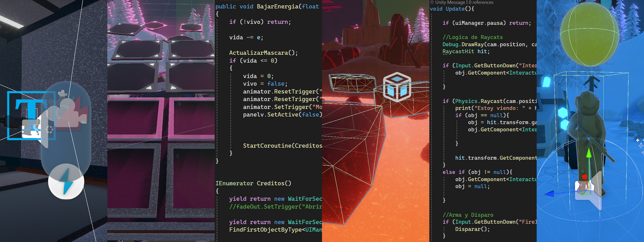This screenshot has height=242, width=644.
Task: Click the blue Z-axis move arrow
Action: (549, 194)
